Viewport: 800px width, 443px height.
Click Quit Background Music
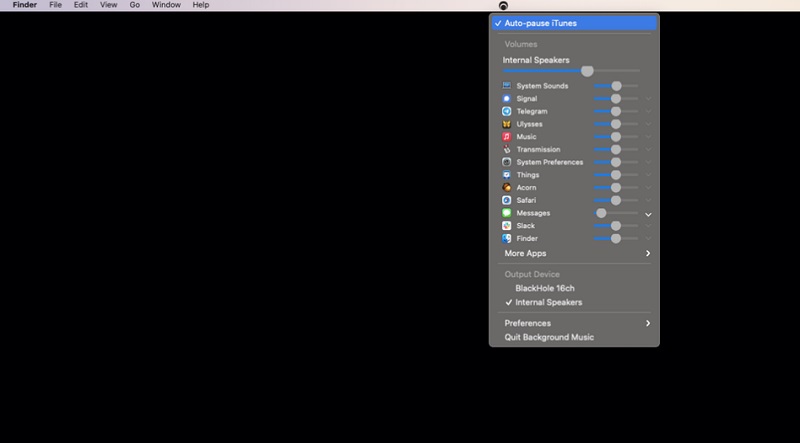(549, 338)
